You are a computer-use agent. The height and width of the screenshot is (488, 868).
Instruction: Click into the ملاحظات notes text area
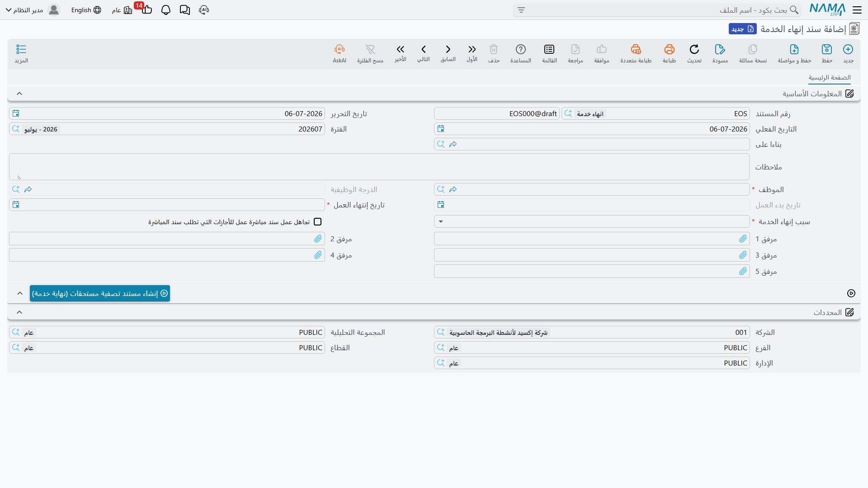click(379, 167)
